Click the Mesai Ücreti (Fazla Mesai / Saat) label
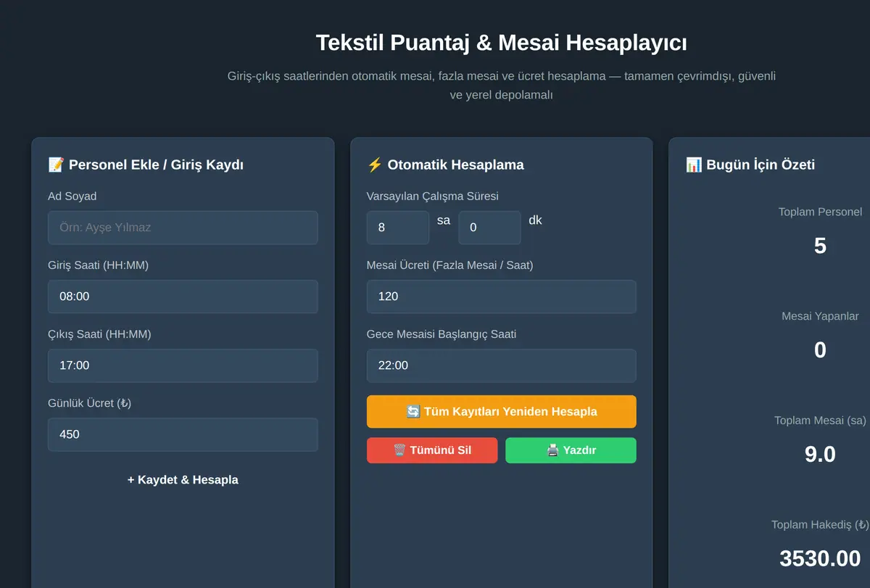Image resolution: width=870 pixels, height=588 pixels. 450,265
